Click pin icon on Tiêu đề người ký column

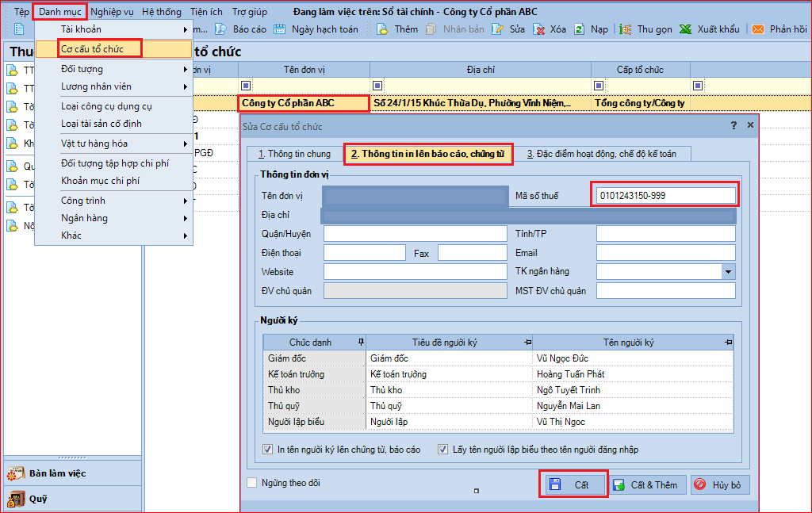coord(527,343)
